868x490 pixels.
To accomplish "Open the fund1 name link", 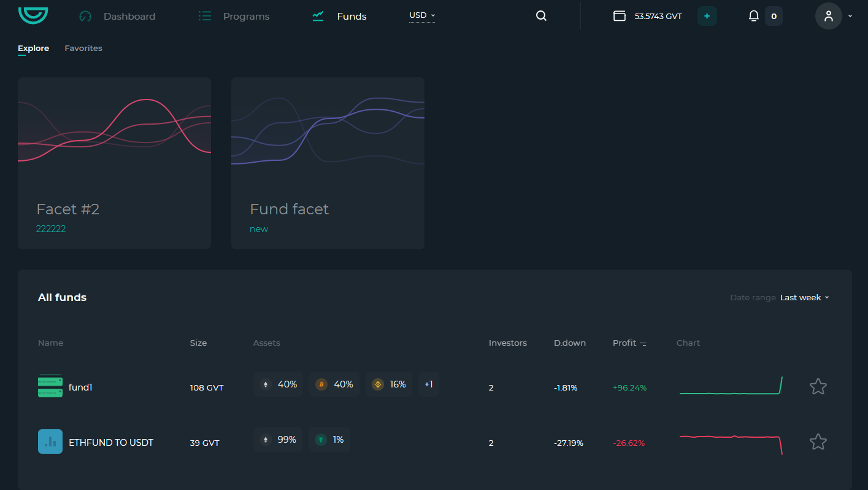I will pos(80,387).
